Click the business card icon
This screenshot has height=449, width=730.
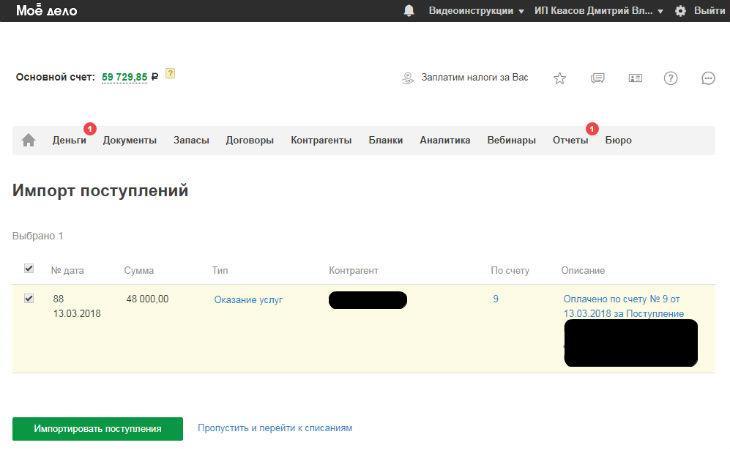coord(635,78)
